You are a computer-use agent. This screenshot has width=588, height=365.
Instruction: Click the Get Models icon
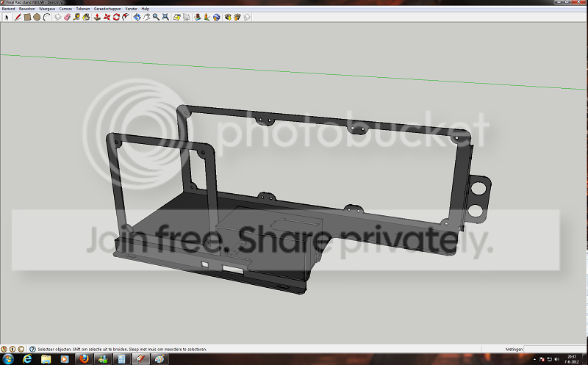coord(198,17)
